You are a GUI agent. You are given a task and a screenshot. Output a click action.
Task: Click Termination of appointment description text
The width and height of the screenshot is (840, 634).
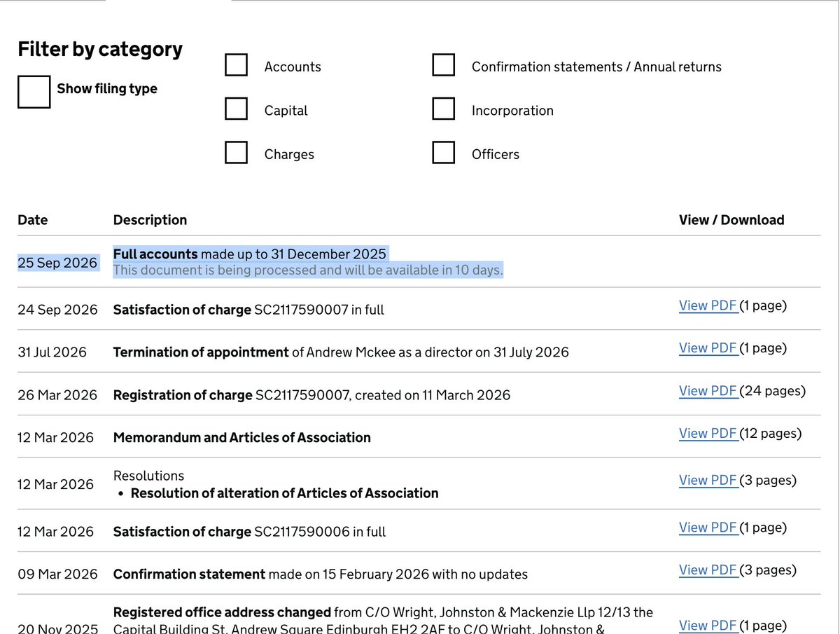(x=341, y=352)
